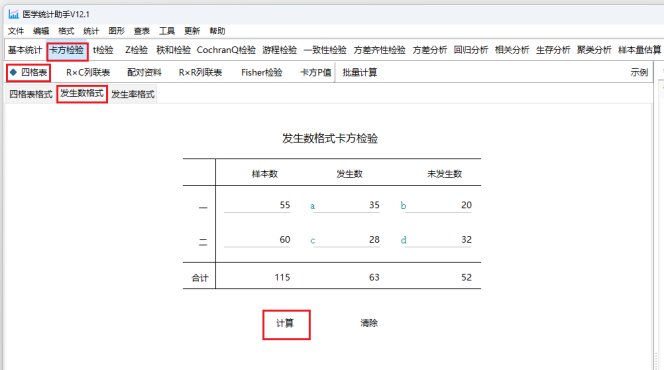Click the 未发生数 column header
Viewport: 664px width, 370px height.
(x=444, y=174)
